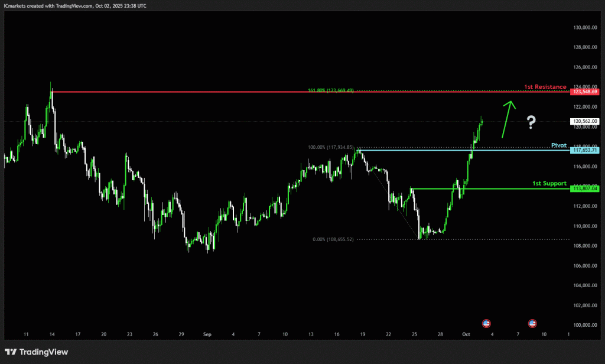
Task: Click the "Oct" label on the time axis
Action: (x=466, y=334)
